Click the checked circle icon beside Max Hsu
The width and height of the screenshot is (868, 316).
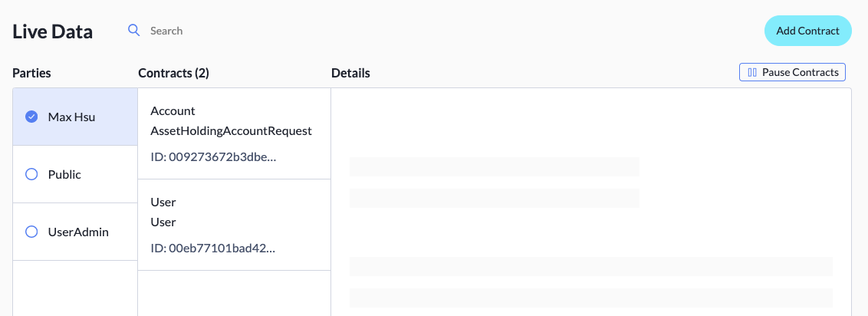(31, 117)
